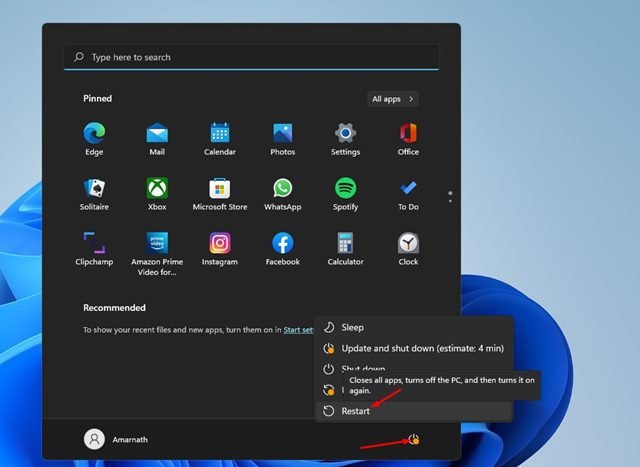Click the Update and restart icon
640x467 pixels.
[329, 390]
